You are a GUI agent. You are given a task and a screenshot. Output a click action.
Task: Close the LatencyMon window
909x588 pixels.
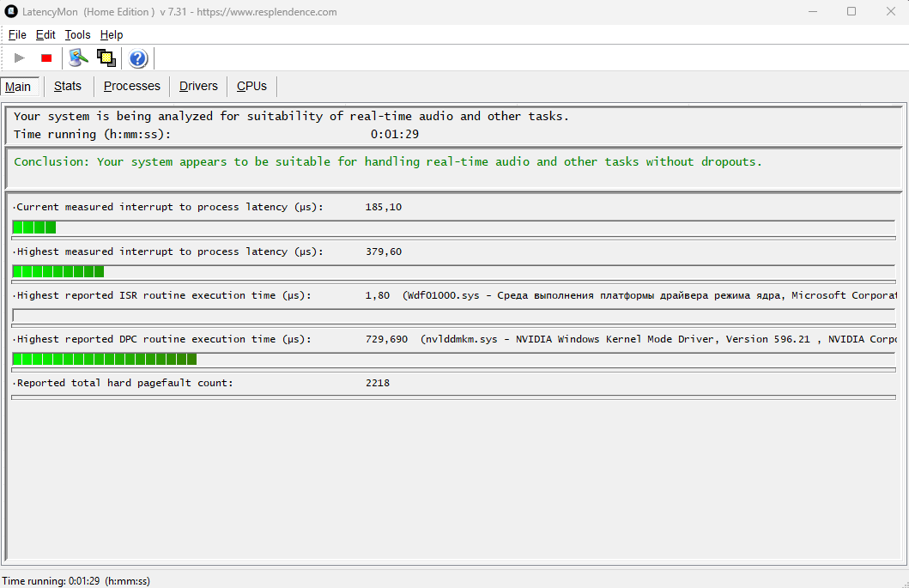pos(890,12)
